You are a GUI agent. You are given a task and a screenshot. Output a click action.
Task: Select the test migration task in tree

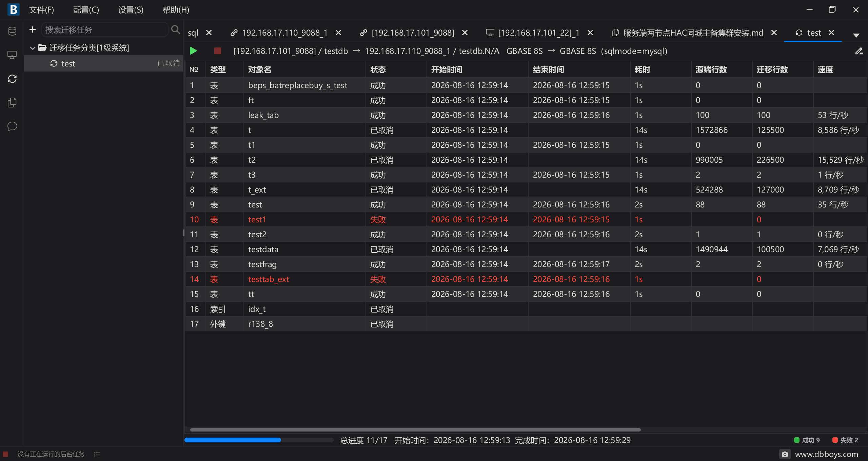104,63
